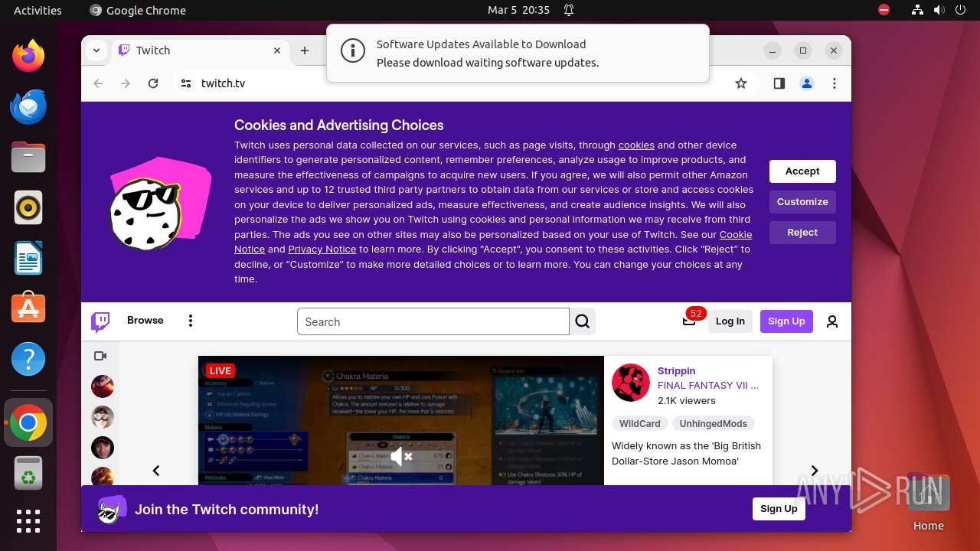Screen dimensions: 980x551
Task: Close the Twitch tab
Action: (277, 51)
